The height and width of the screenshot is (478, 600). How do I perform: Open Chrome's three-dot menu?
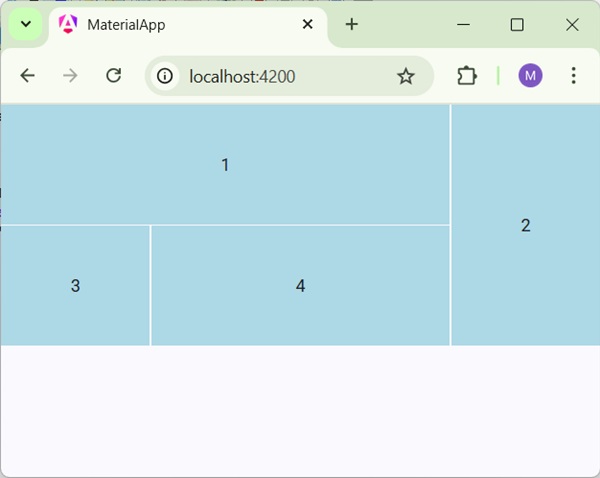(573, 76)
